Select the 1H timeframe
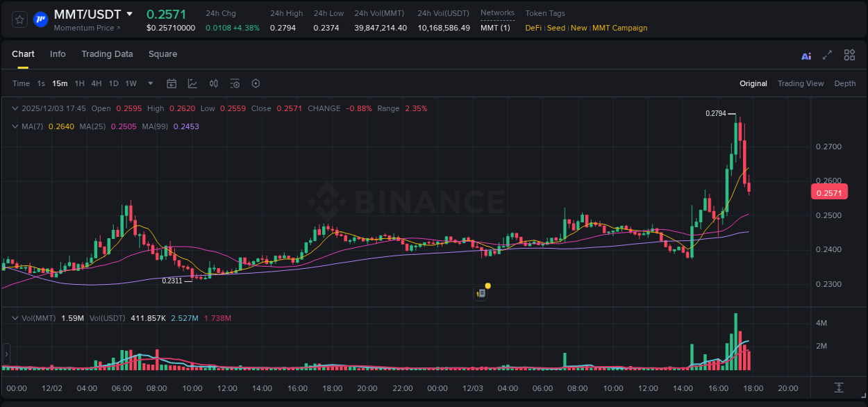This screenshot has height=407, width=868. click(x=78, y=83)
